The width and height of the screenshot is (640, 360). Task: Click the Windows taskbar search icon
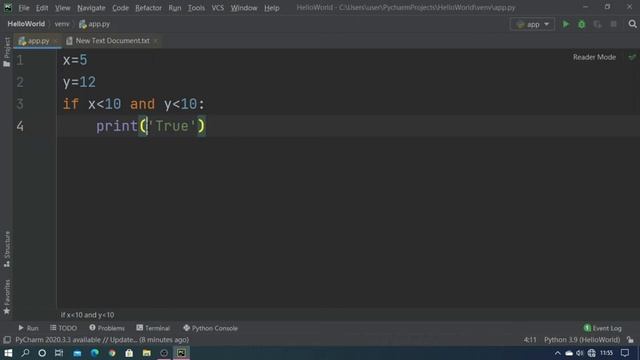click(x=25, y=353)
